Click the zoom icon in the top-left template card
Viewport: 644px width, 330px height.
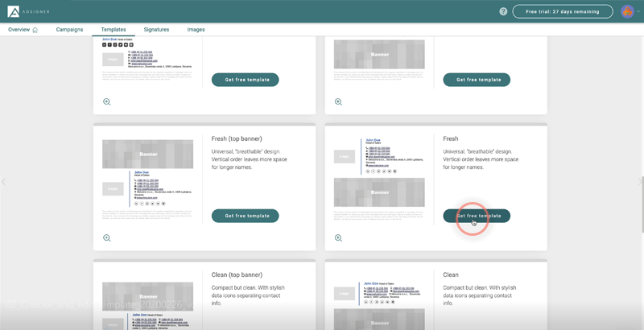(x=106, y=102)
